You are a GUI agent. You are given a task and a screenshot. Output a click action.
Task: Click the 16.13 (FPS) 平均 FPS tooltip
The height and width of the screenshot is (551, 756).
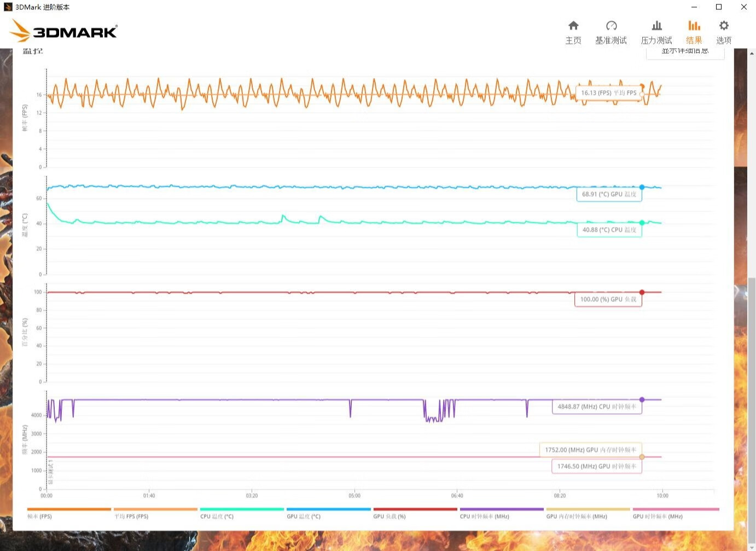click(608, 93)
